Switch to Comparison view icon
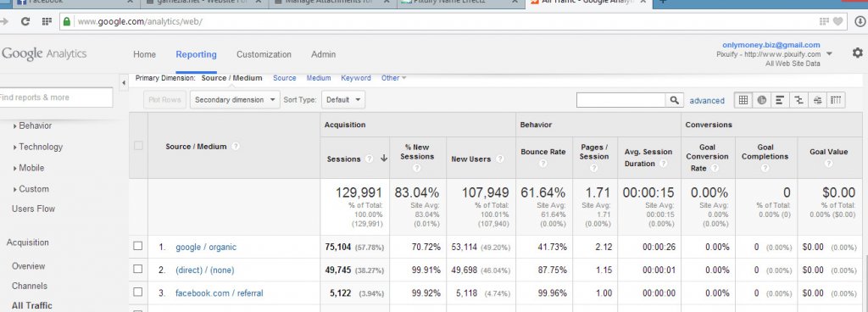Screen dimensions: 868x312 [798, 100]
